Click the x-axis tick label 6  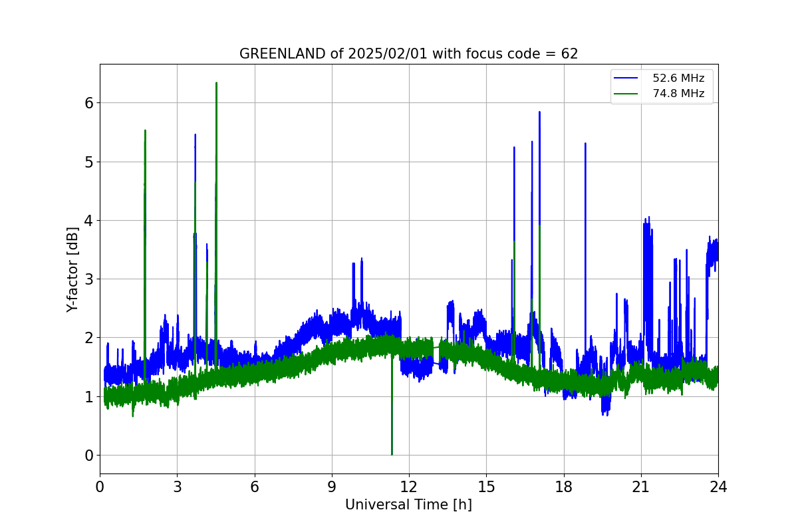(x=255, y=487)
